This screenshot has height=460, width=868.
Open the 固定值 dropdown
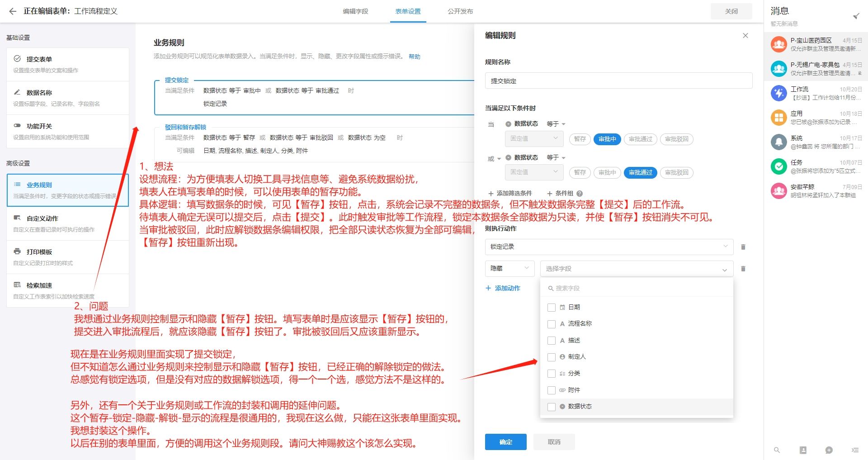click(534, 139)
